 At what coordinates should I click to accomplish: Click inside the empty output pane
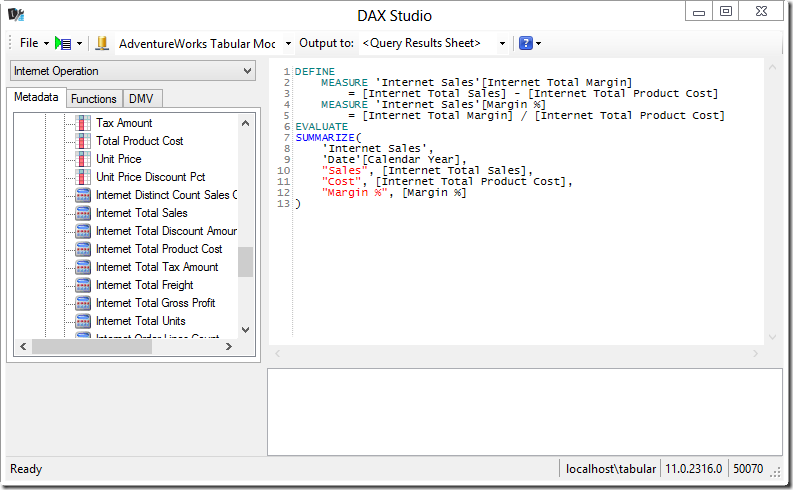524,412
